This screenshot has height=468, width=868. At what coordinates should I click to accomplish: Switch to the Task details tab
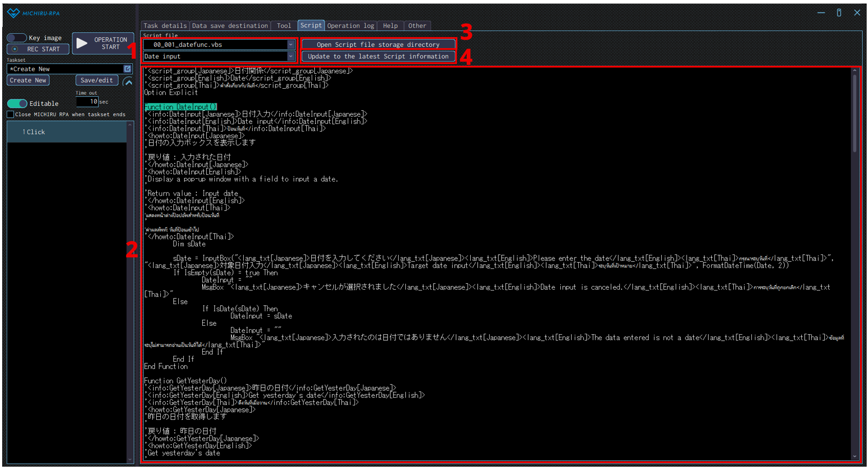click(x=165, y=26)
